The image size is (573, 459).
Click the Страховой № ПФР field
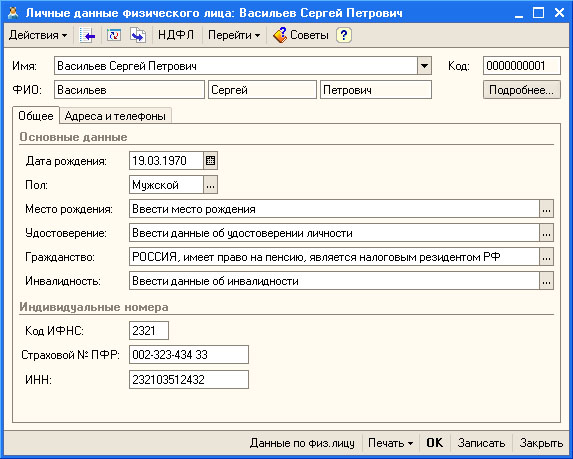189,354
